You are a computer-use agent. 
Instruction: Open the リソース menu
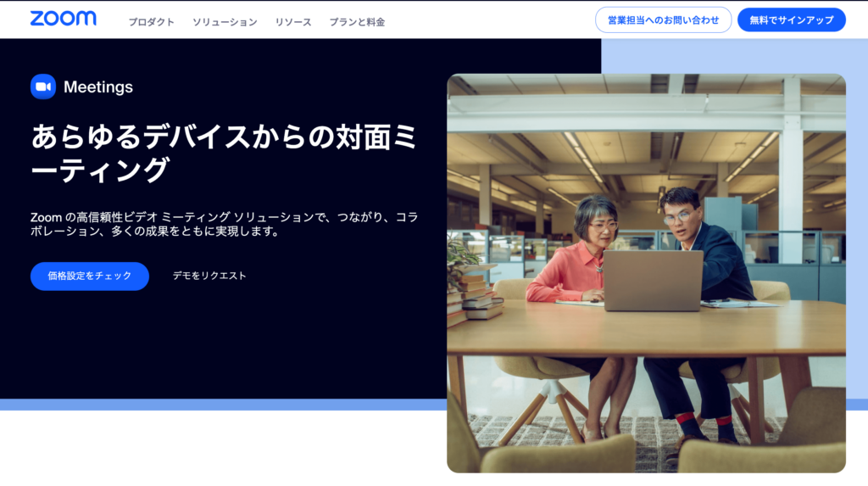pos(293,22)
